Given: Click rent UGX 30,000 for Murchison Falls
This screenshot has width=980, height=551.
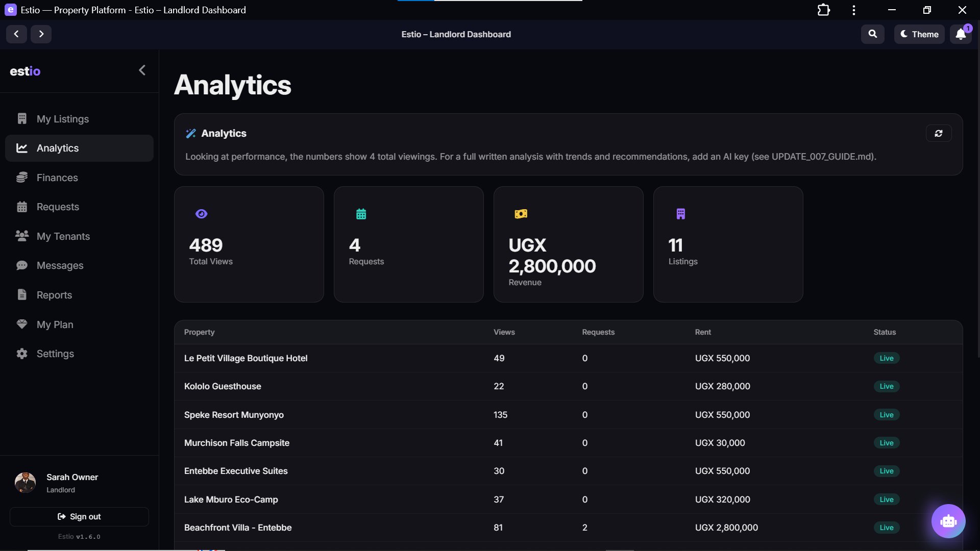Looking at the screenshot, I should pyautogui.click(x=720, y=443).
